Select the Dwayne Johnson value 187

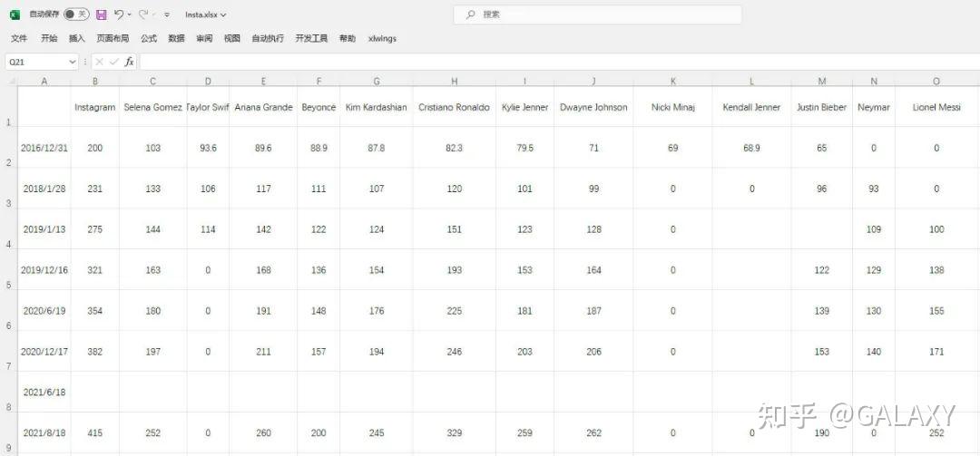(x=593, y=311)
